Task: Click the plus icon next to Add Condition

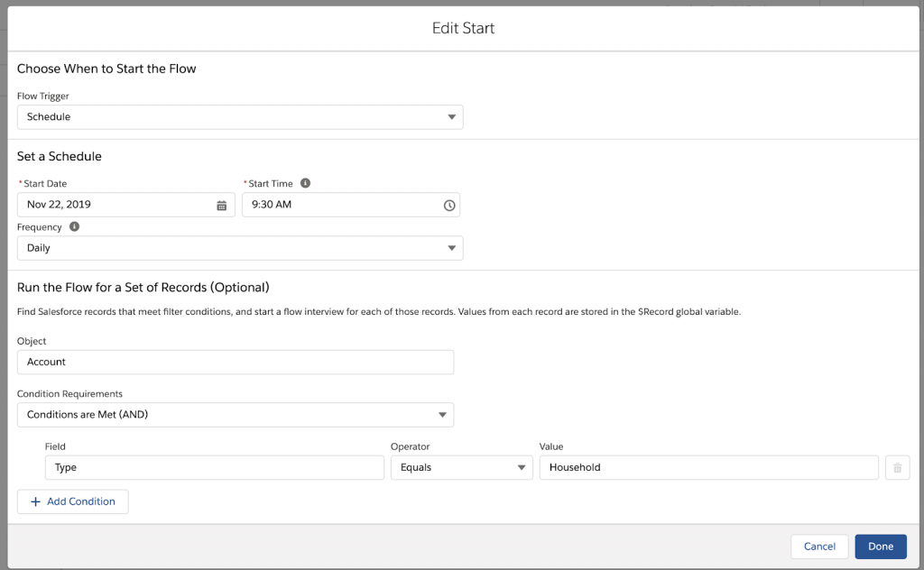Action: click(35, 501)
